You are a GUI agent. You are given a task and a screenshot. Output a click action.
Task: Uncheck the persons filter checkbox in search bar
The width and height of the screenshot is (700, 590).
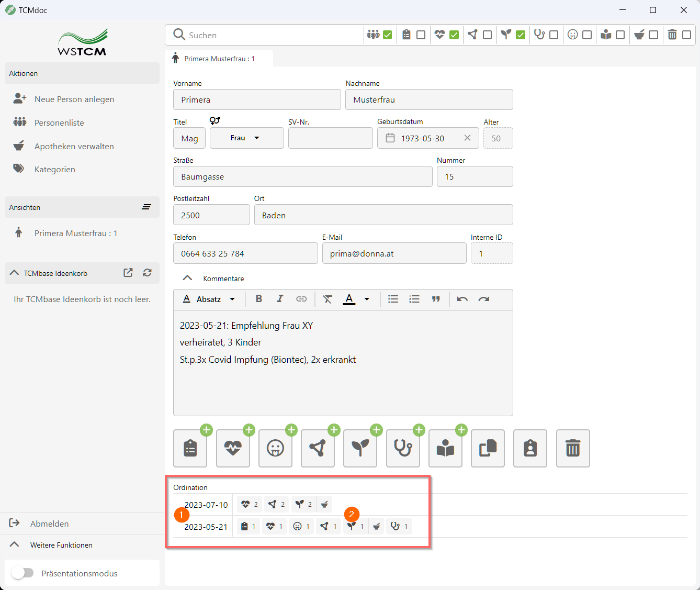pos(388,35)
